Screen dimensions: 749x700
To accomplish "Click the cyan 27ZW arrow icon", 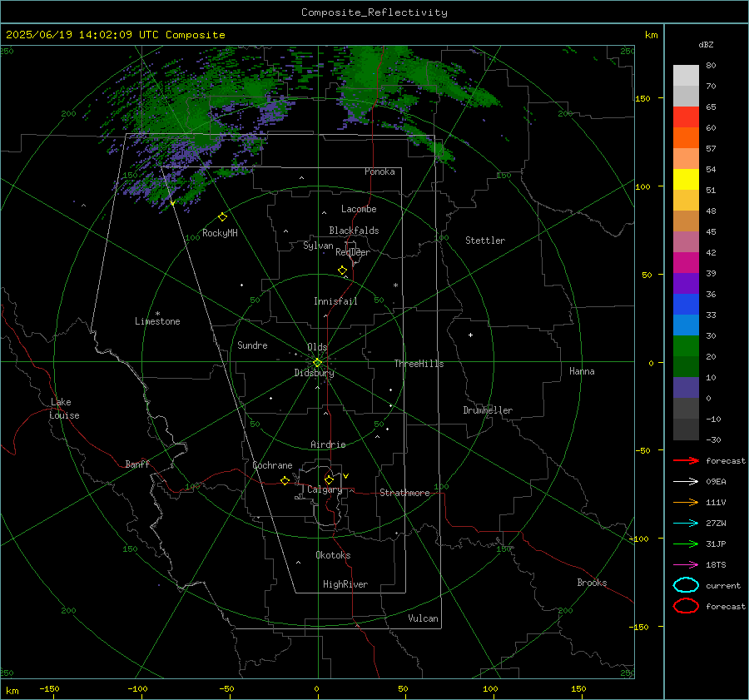I will [686, 524].
